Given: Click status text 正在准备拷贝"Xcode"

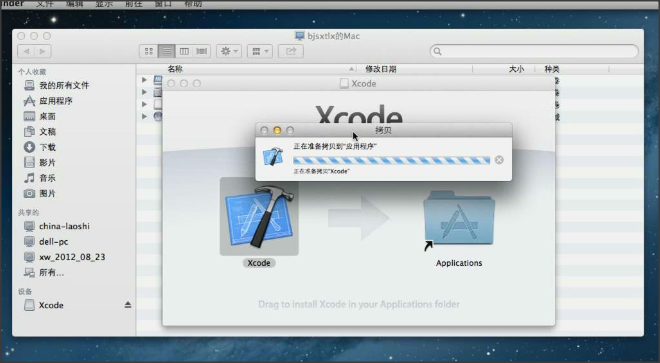Looking at the screenshot, I should tap(322, 171).
